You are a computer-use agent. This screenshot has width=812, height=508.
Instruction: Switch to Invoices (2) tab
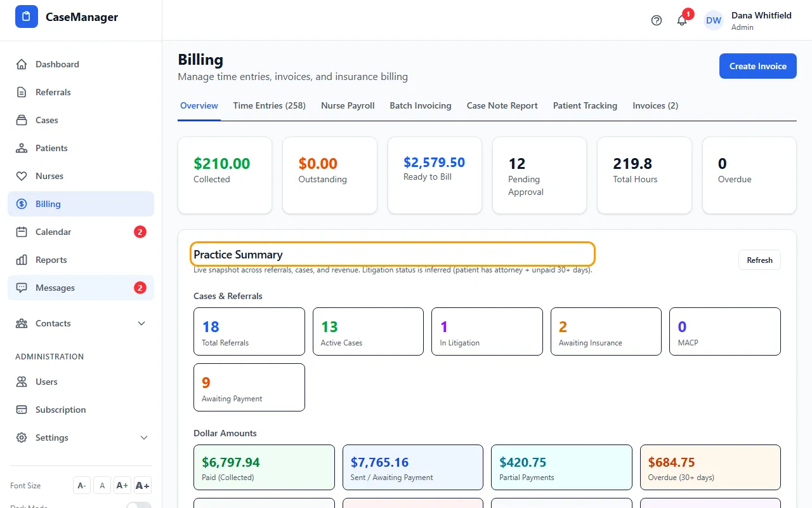(655, 106)
